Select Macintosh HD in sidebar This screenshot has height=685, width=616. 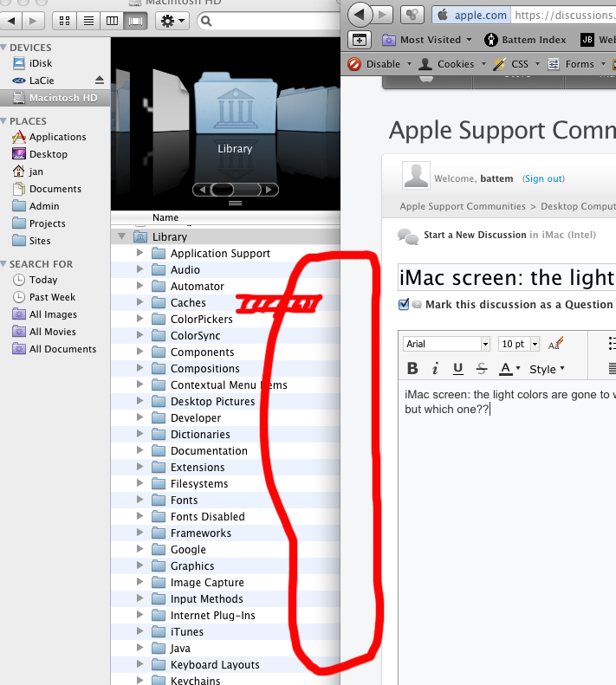click(x=55, y=98)
